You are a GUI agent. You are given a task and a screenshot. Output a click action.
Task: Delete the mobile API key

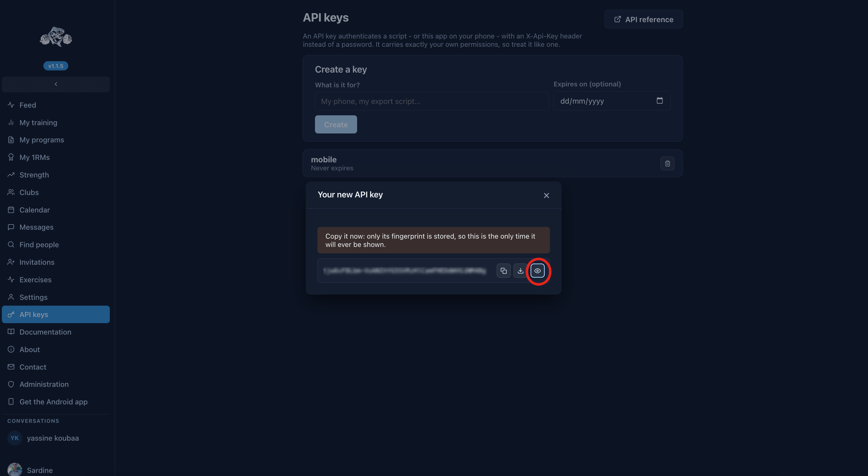point(667,163)
